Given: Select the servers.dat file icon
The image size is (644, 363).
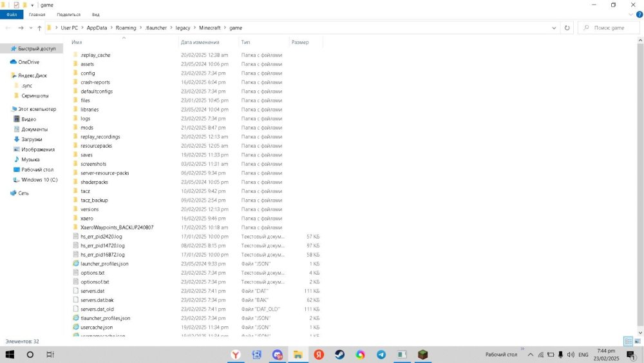Looking at the screenshot, I should 75,291.
